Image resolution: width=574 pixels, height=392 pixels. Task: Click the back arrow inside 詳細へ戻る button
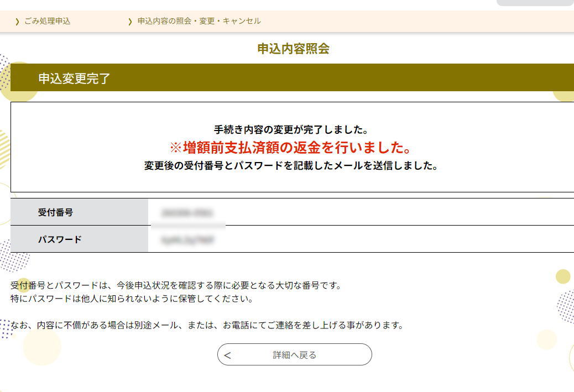coord(227,355)
